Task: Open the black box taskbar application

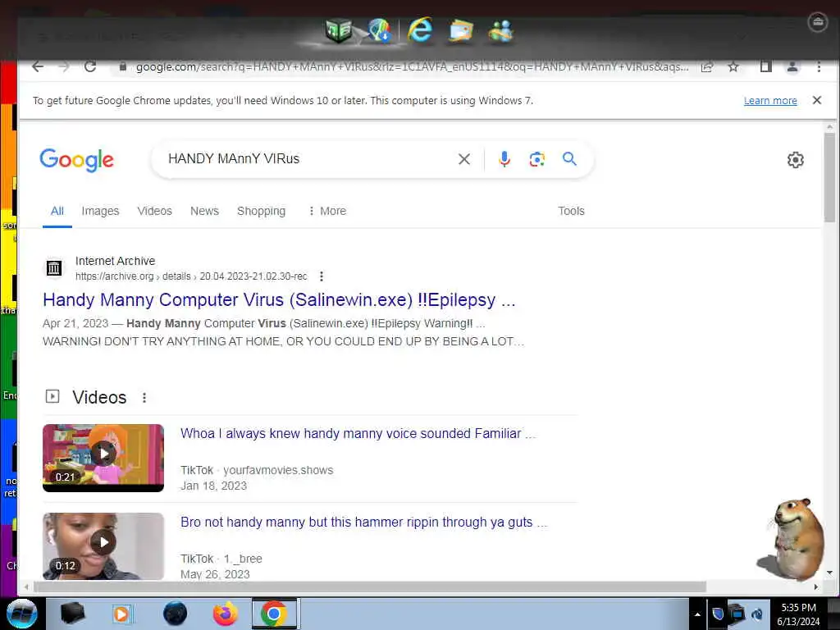Action: [72, 614]
